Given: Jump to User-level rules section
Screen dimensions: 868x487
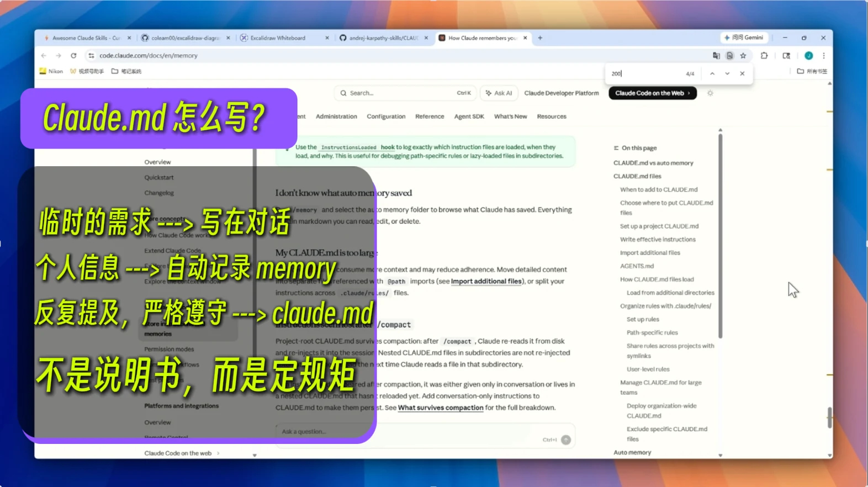Looking at the screenshot, I should click(648, 369).
